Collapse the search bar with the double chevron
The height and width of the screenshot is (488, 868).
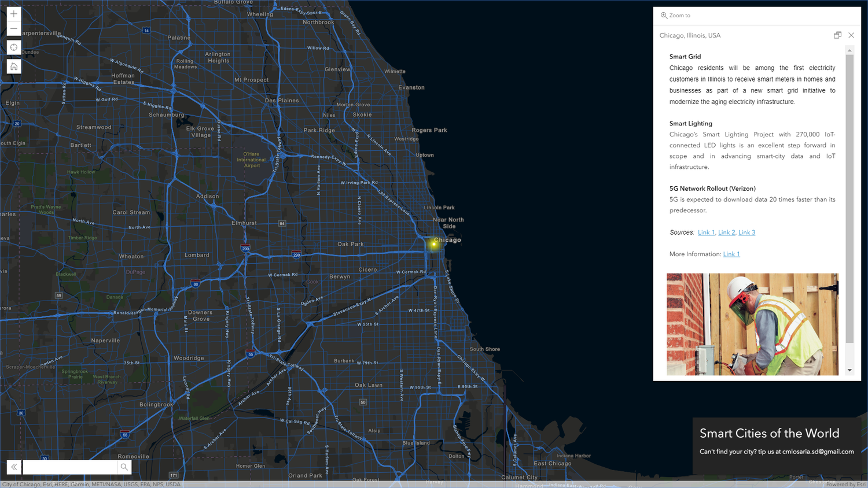pyautogui.click(x=13, y=467)
